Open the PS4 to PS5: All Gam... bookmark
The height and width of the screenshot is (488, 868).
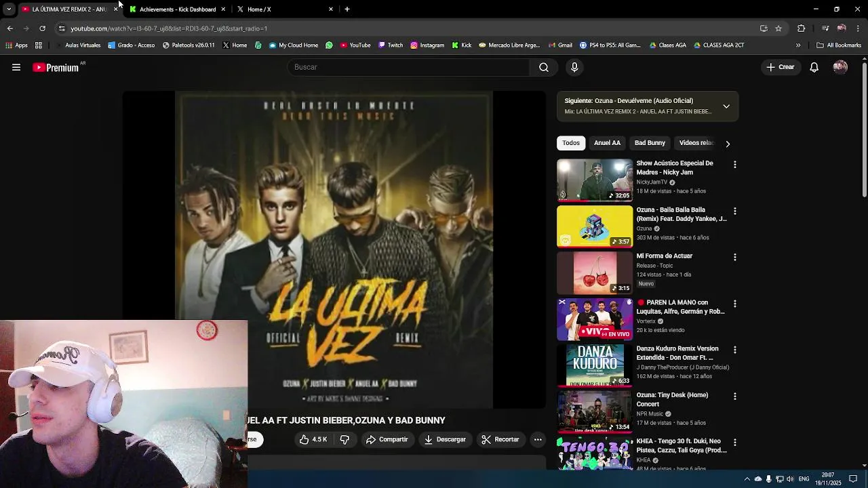[x=610, y=45]
